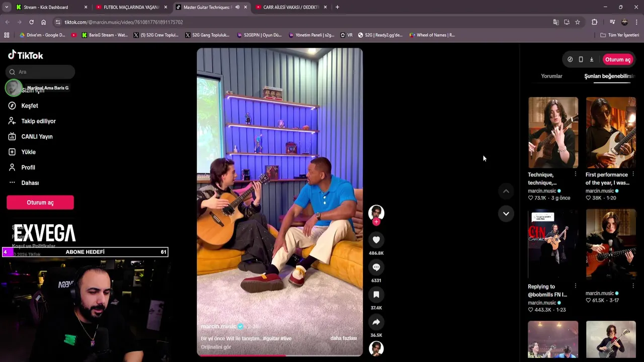The height and width of the screenshot is (362, 644).
Task: Open Chrome three-dot menu
Action: [636, 22]
